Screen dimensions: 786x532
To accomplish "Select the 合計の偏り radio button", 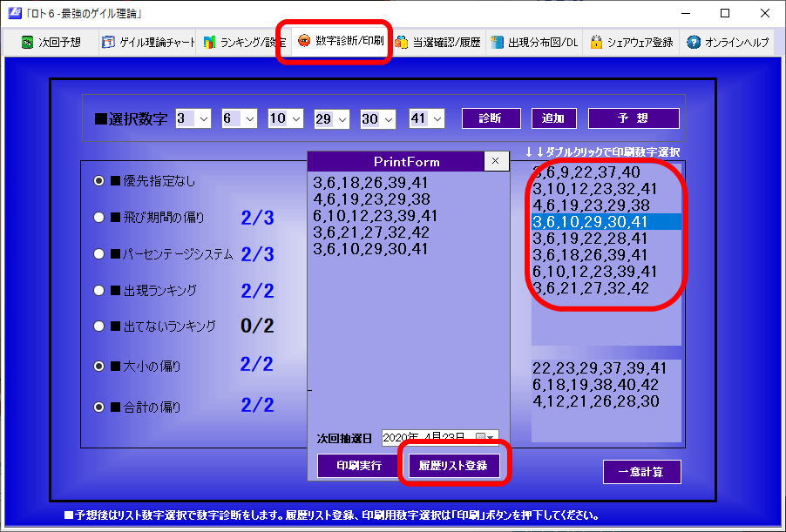I will tap(99, 406).
